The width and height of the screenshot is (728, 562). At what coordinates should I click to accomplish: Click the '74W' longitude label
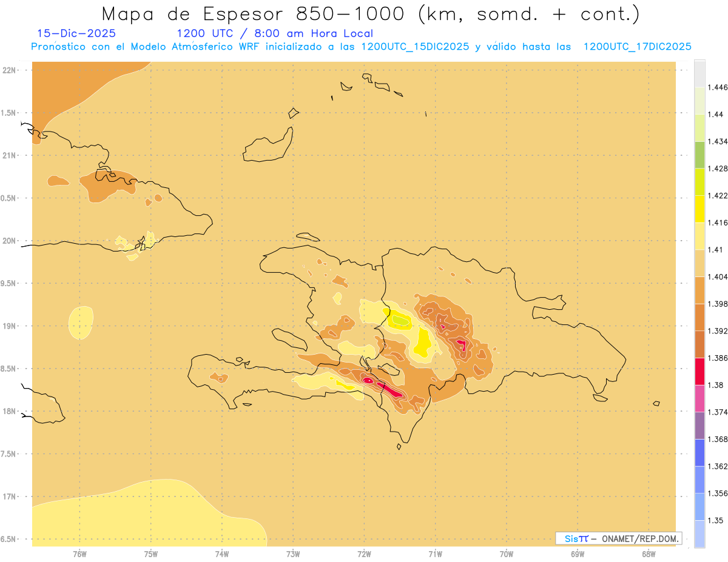[x=222, y=554]
